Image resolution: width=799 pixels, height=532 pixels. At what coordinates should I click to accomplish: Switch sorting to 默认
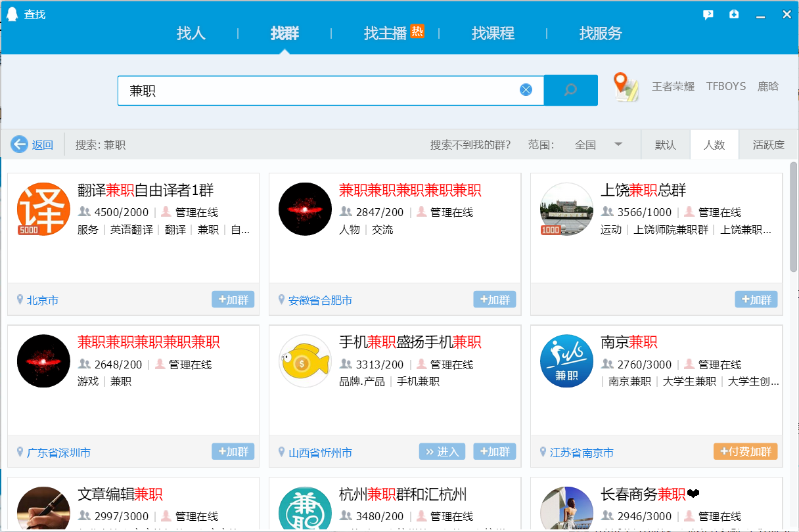tap(665, 144)
